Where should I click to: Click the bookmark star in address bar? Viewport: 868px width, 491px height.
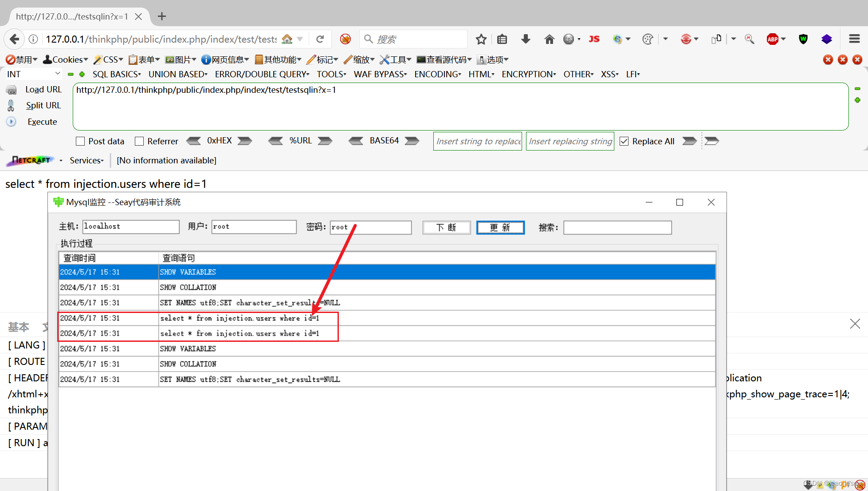click(x=481, y=39)
